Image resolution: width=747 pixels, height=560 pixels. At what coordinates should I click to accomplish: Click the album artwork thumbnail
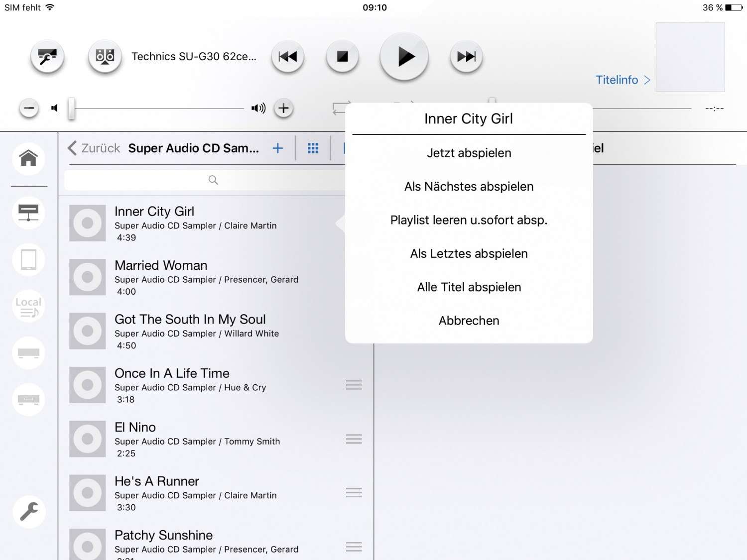[690, 57]
